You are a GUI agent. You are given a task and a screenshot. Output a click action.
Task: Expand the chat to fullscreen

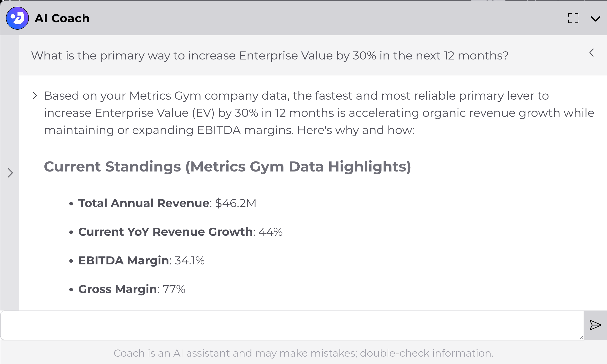573,18
